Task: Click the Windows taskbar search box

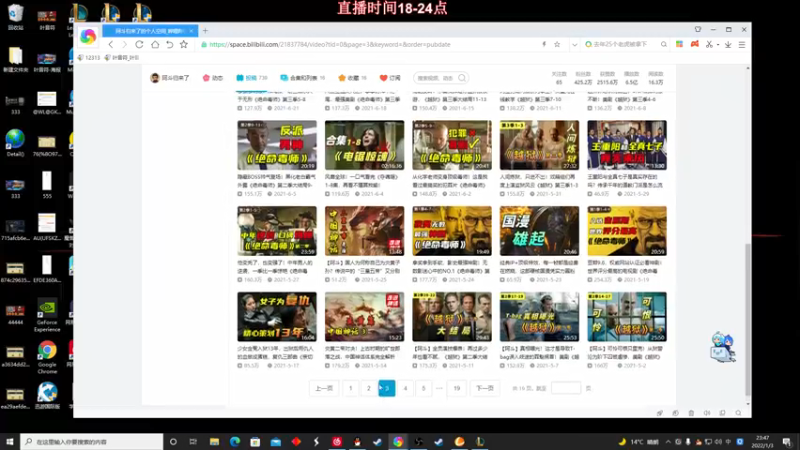Action: pyautogui.click(x=92, y=441)
